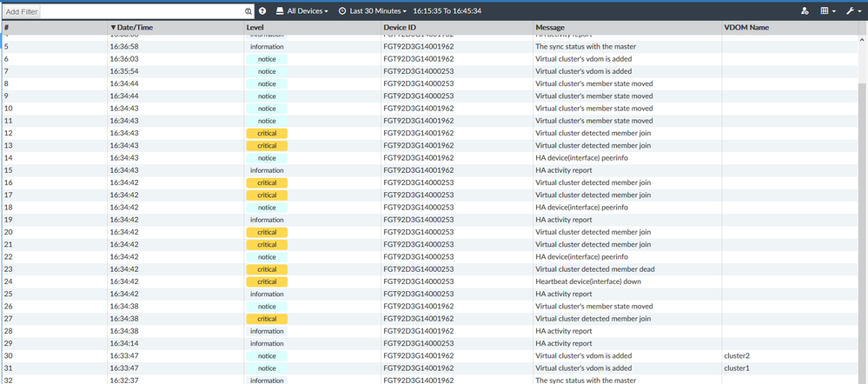Click the time range 16:15:35 To 16:45:34

(447, 11)
